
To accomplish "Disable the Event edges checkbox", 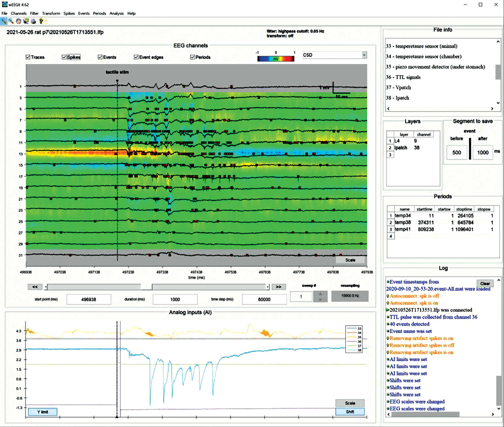I will click(x=136, y=57).
